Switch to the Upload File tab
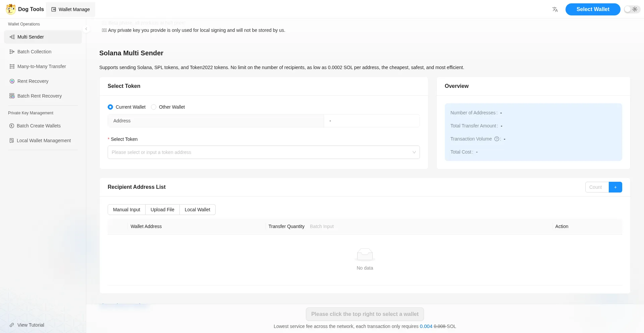 (x=162, y=210)
